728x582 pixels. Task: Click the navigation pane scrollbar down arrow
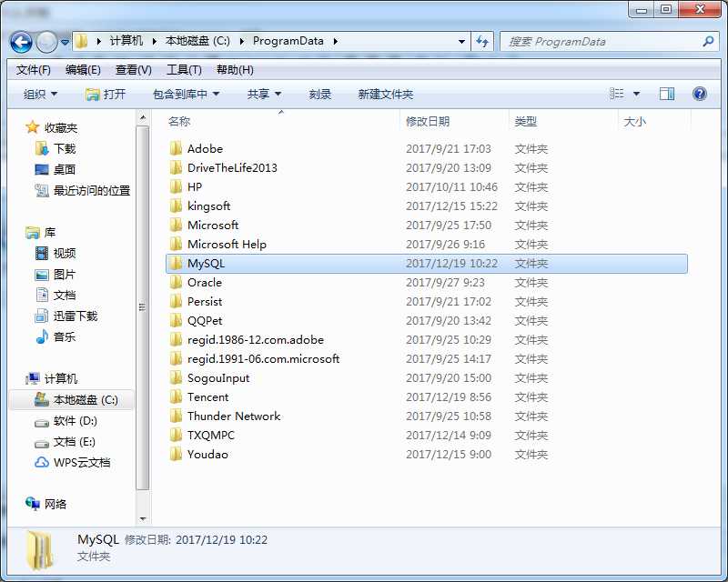143,519
